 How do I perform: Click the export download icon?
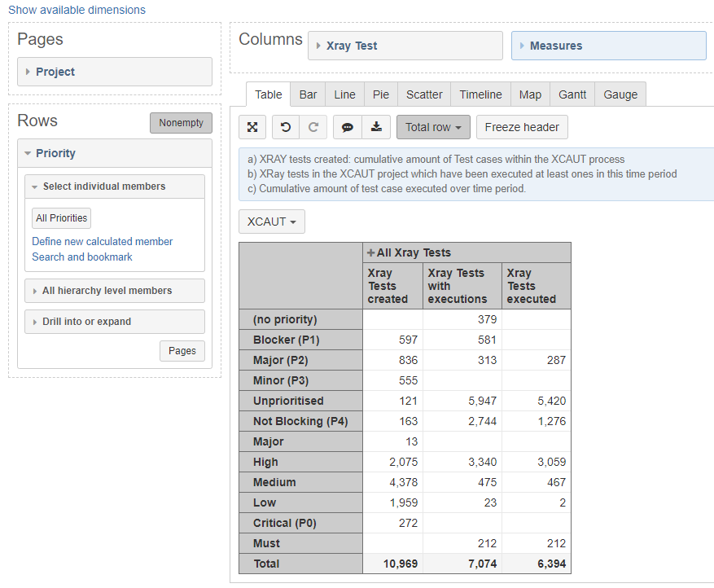click(x=376, y=127)
